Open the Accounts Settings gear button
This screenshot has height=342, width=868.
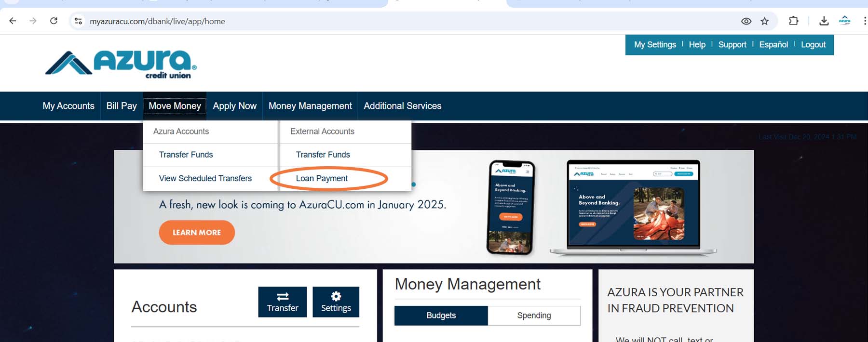click(x=336, y=302)
